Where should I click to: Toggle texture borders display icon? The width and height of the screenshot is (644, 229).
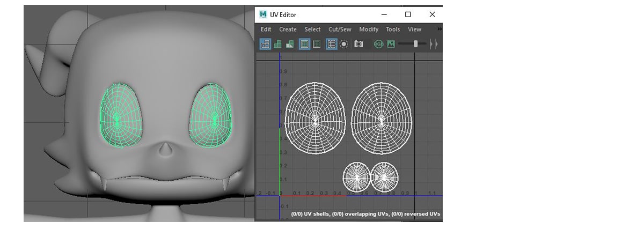tap(304, 45)
